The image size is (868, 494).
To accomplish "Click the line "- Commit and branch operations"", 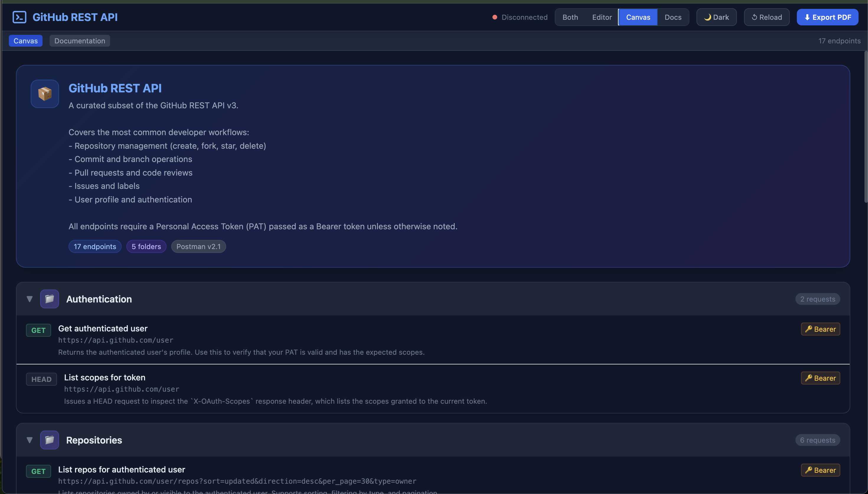I will coord(130,159).
